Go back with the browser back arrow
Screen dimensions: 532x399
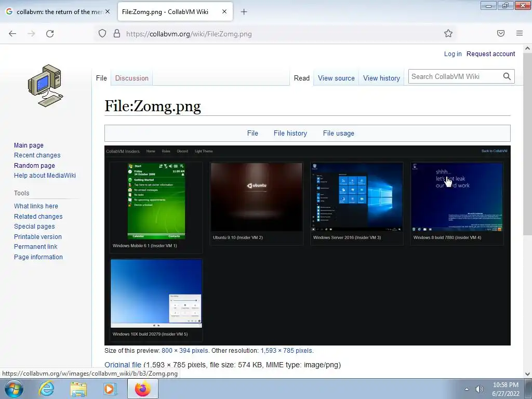(12, 34)
